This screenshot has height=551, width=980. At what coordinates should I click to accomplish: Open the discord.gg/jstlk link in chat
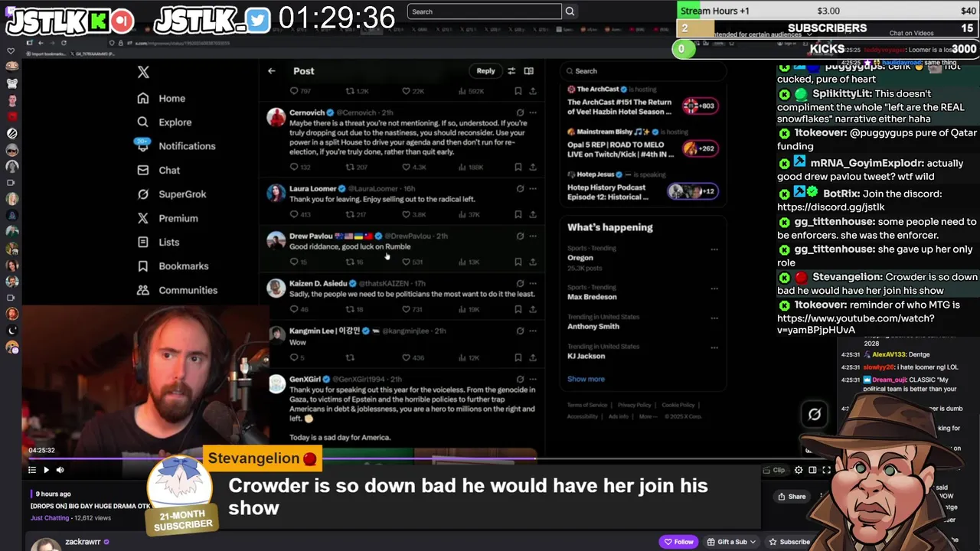831,207
